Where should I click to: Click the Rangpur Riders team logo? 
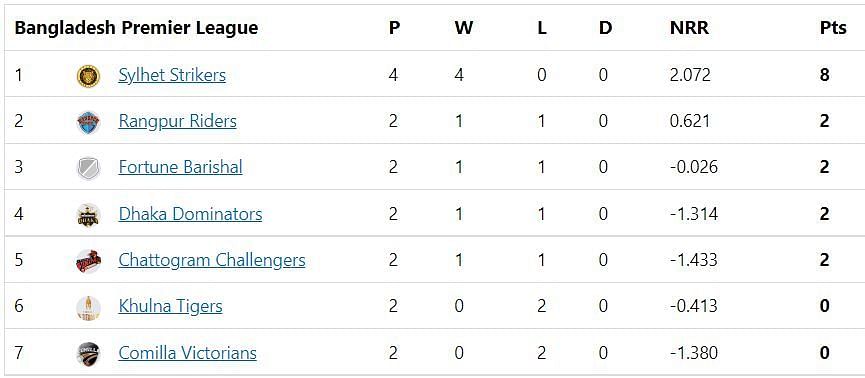point(88,122)
